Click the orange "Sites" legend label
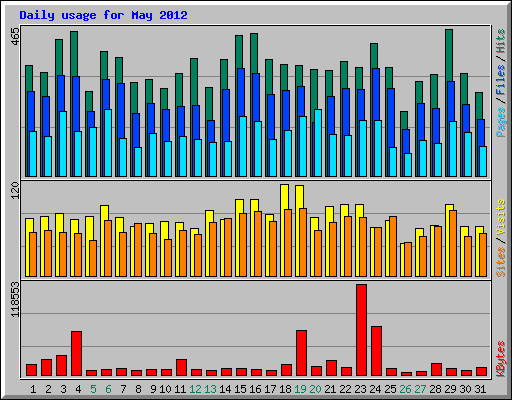The width and height of the screenshot is (512, 400). 501,262
